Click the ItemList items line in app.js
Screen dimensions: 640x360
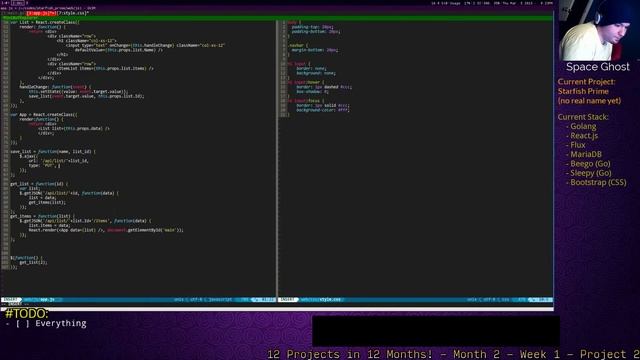point(105,68)
